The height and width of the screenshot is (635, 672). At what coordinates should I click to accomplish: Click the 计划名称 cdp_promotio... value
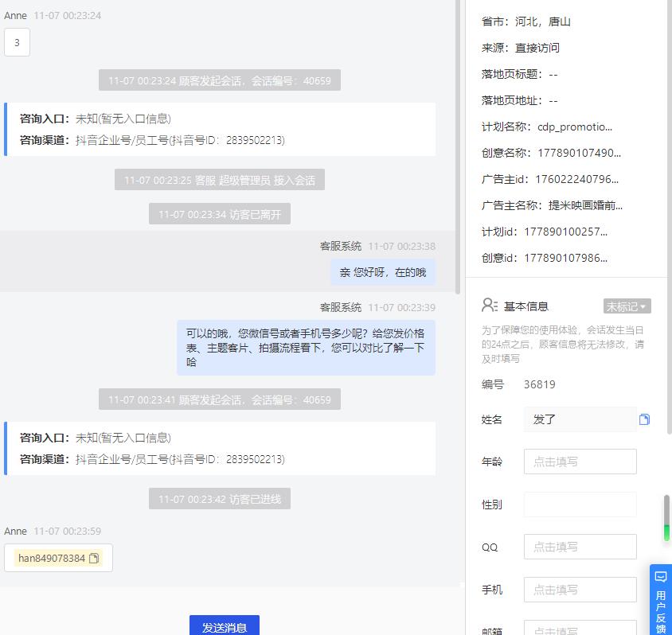pyautogui.click(x=575, y=127)
